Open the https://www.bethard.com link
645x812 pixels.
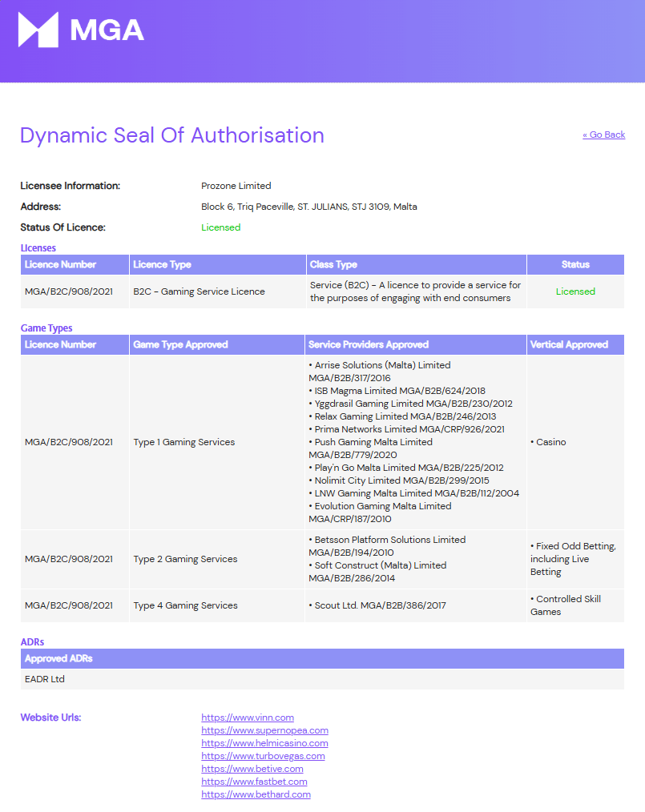256,794
